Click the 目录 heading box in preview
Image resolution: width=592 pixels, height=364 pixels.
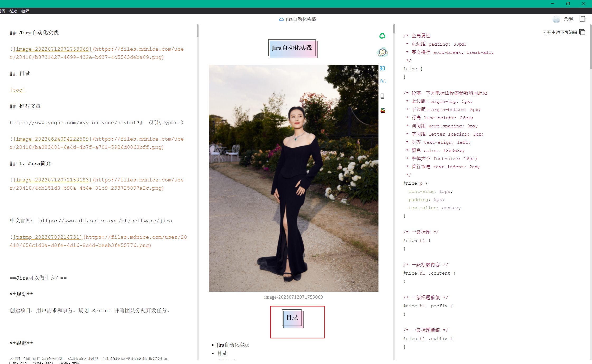[x=293, y=319]
